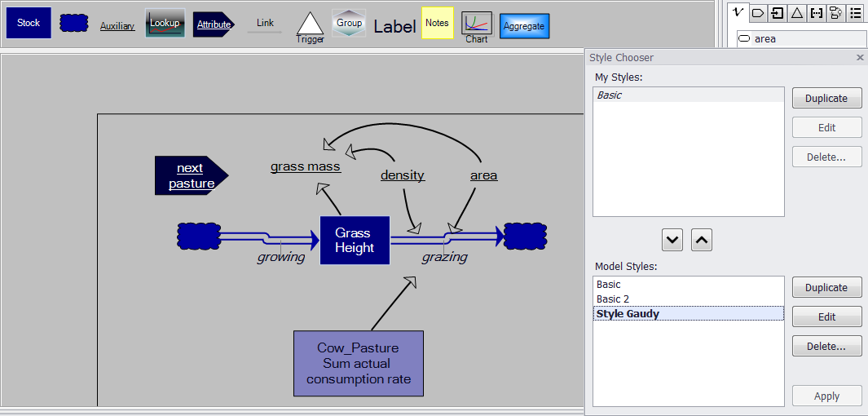This screenshot has width=868, height=416.
Task: Click the area entry field in the side panel
Action: pyautogui.click(x=801, y=39)
